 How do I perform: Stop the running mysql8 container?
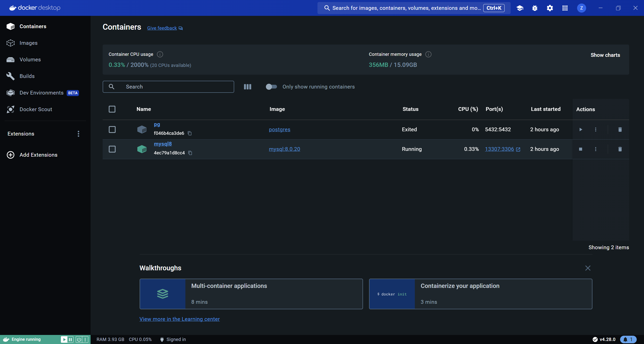coord(581,149)
